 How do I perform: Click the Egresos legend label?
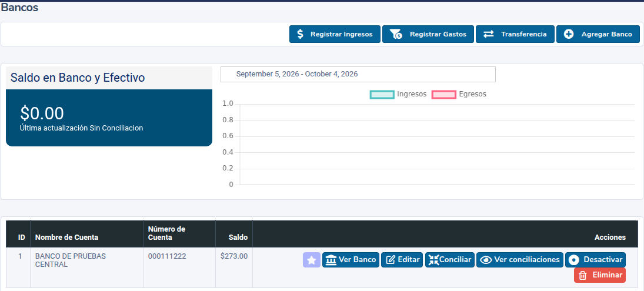tap(472, 94)
